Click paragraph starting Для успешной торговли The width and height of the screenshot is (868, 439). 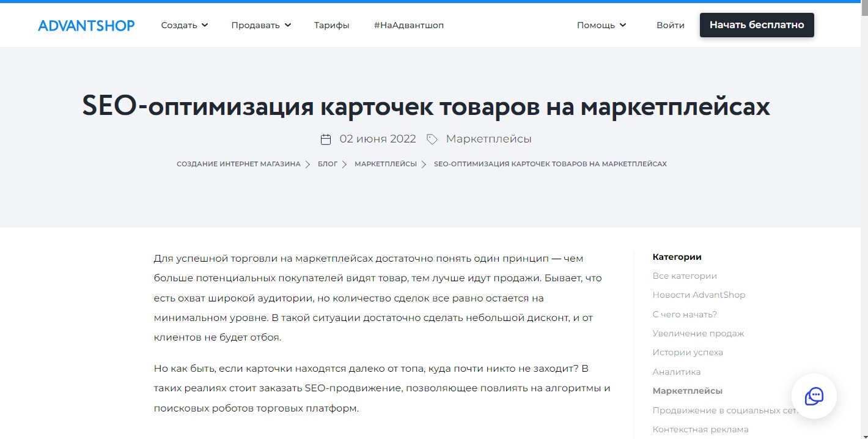378,297
